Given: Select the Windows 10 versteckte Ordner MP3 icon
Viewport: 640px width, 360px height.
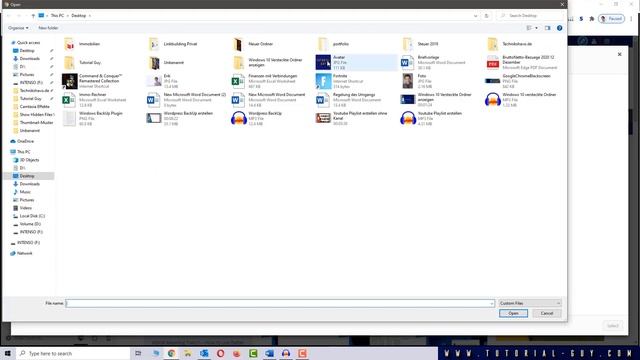Looking at the screenshot, I should point(493,100).
